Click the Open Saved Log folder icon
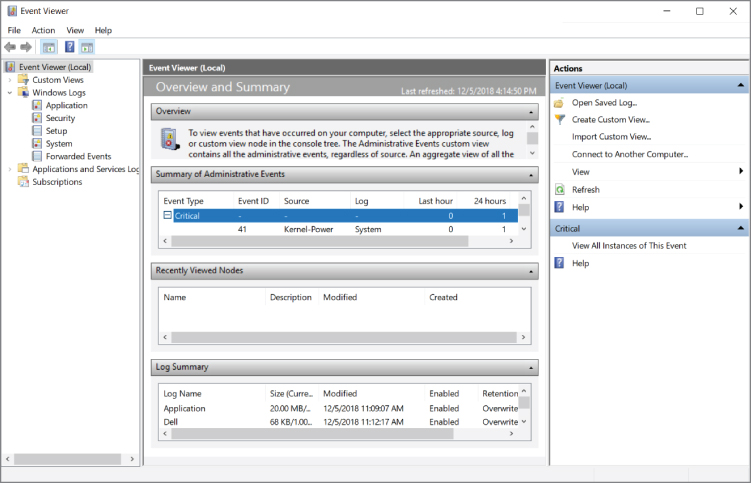This screenshot has width=751, height=483. point(559,102)
